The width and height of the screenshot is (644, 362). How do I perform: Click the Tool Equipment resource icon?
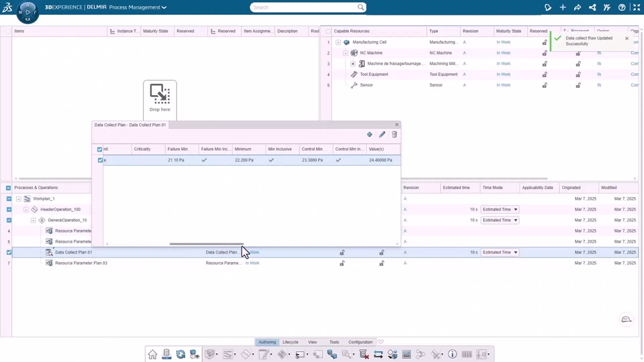(x=354, y=74)
